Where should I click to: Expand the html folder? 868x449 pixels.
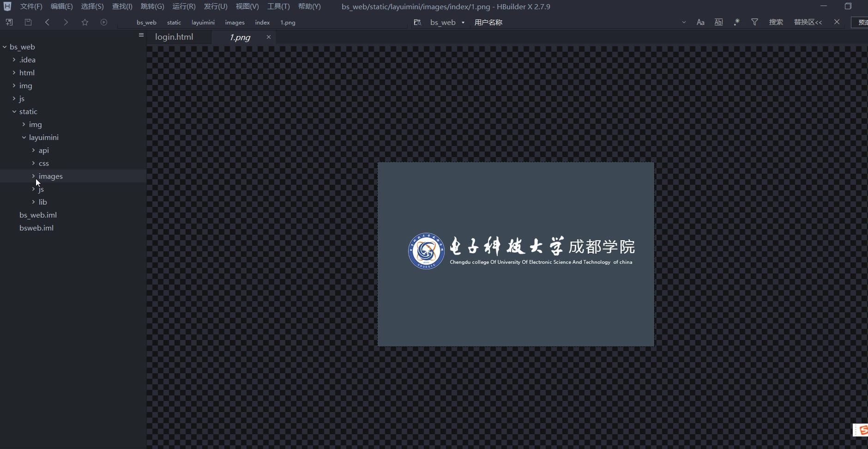(14, 73)
